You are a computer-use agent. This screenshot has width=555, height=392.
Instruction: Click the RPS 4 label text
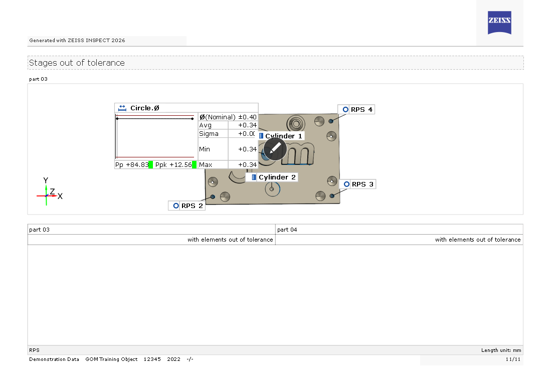361,109
